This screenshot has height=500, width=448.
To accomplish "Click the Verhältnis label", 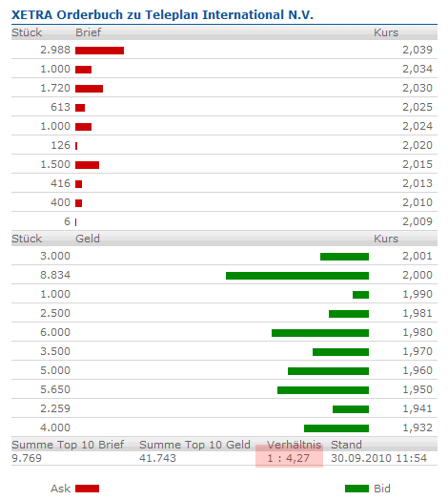I will click(294, 445).
